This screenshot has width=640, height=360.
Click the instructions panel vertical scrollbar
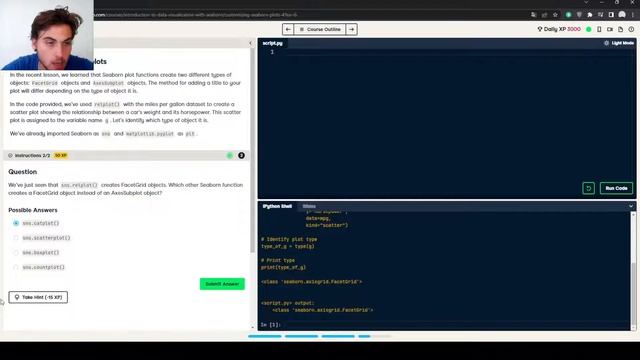point(253,151)
